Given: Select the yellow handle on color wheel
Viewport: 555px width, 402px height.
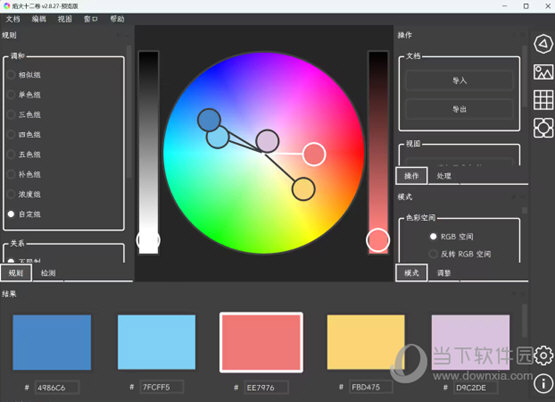Looking at the screenshot, I should [303, 189].
